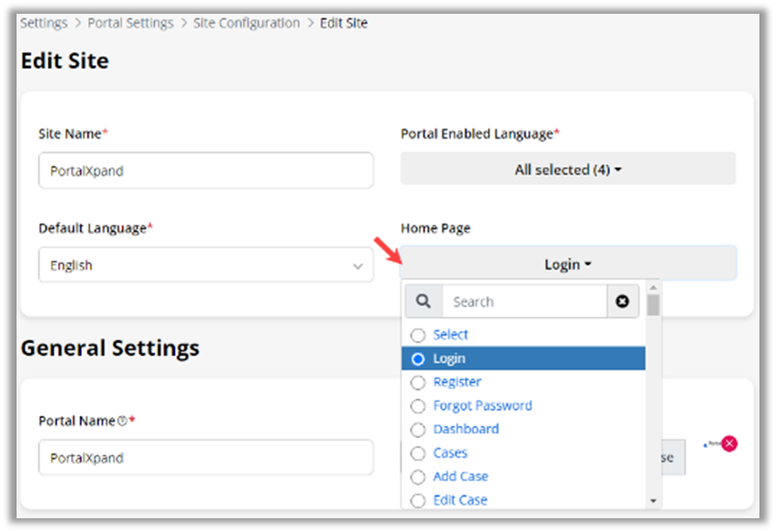Expand the Default Language English dropdown
Viewport: 776px width, 532px height.
pyautogui.click(x=205, y=265)
